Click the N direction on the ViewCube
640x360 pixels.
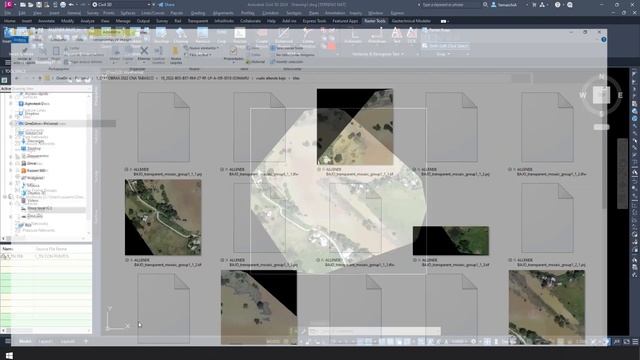601,77
